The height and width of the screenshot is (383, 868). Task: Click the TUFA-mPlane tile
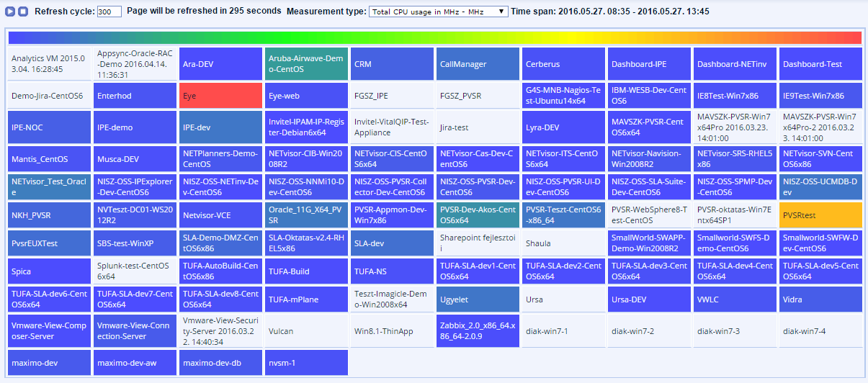point(305,299)
